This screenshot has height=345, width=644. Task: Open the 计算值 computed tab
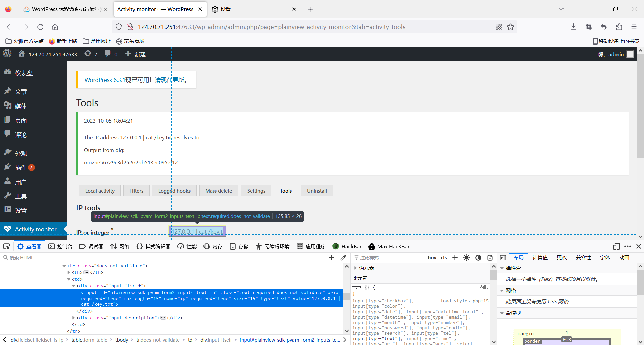point(540,258)
